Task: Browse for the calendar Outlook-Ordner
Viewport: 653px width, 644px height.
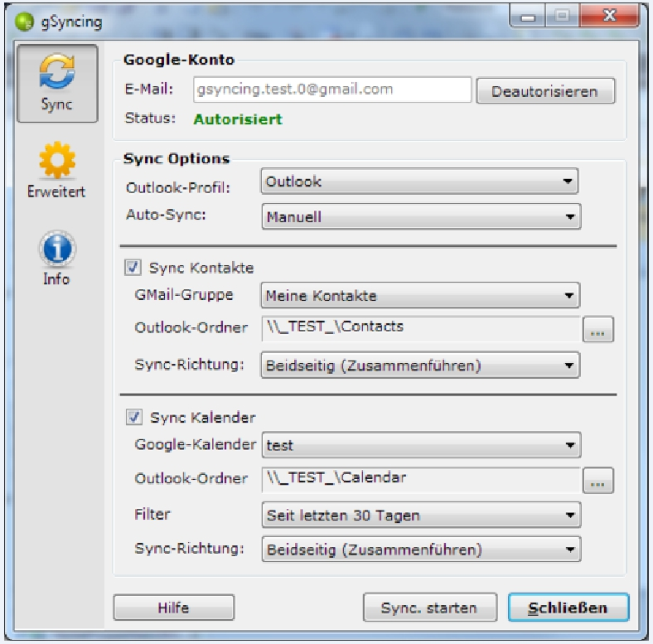Action: pyautogui.click(x=597, y=480)
